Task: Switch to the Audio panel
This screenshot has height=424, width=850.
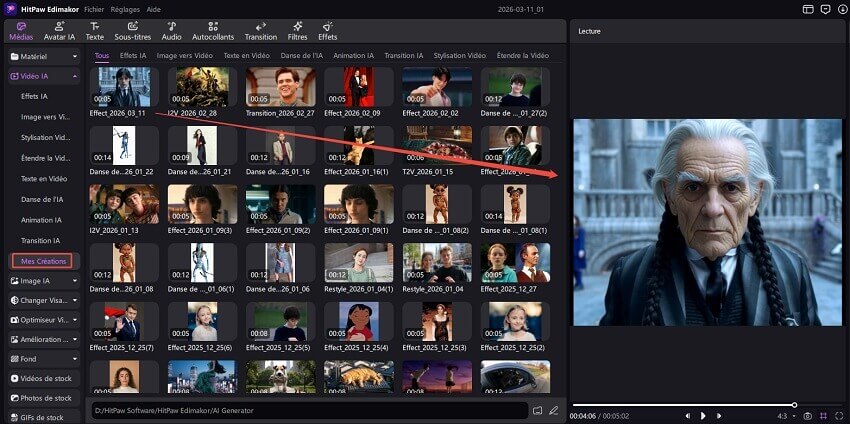Action: coord(172,30)
